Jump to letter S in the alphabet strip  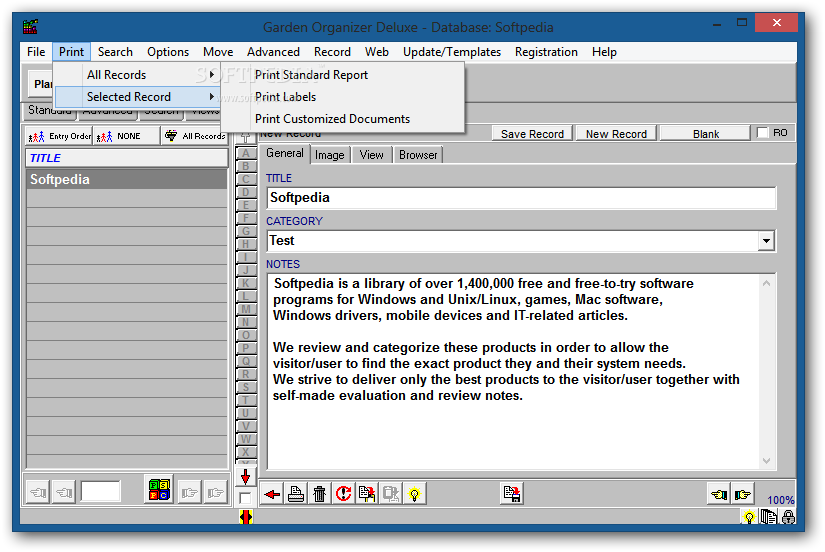click(245, 387)
